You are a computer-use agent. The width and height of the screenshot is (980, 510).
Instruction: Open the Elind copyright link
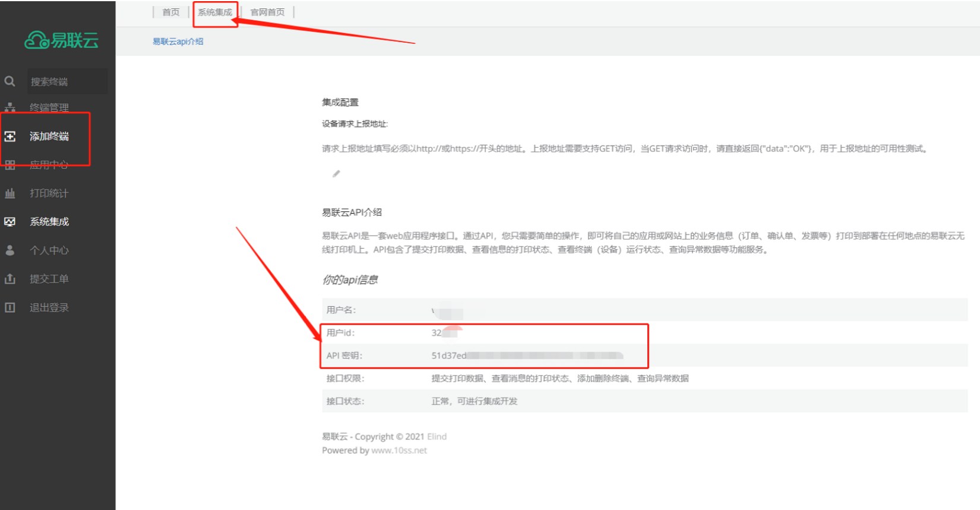pyautogui.click(x=437, y=437)
